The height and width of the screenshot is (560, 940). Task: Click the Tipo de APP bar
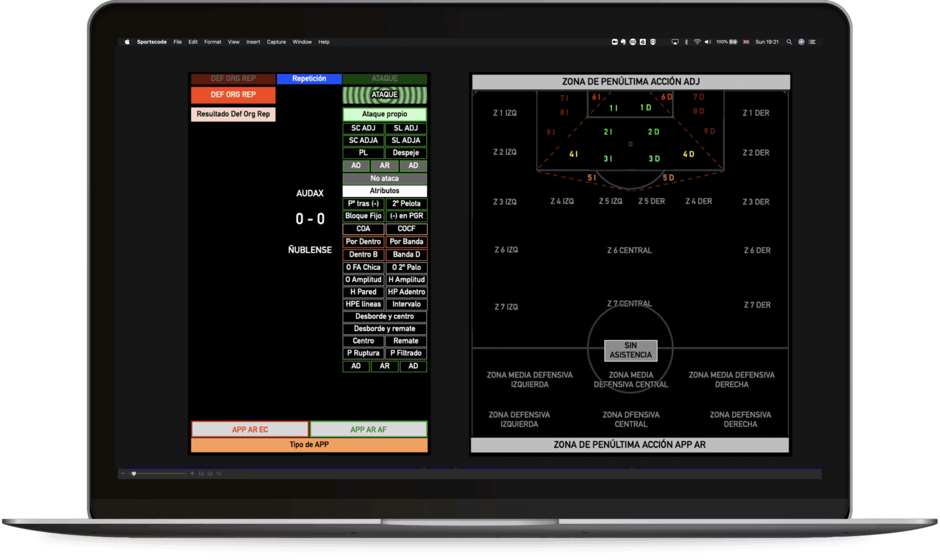click(x=309, y=444)
